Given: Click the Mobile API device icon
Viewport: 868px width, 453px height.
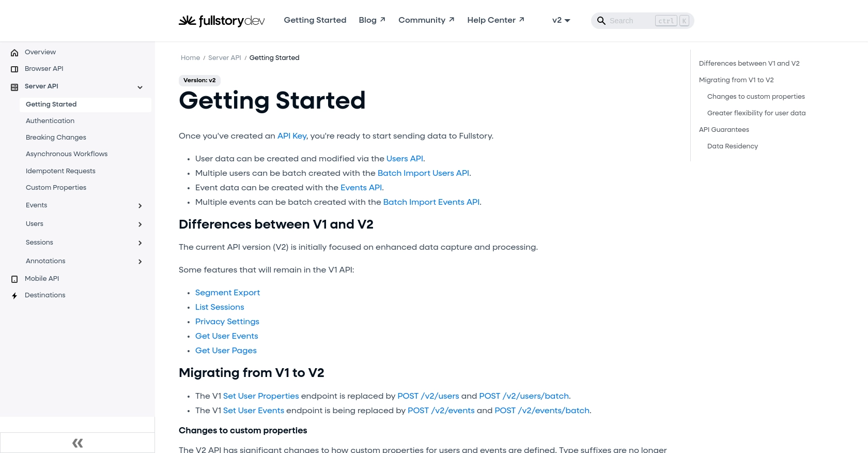Looking at the screenshot, I should pos(14,279).
